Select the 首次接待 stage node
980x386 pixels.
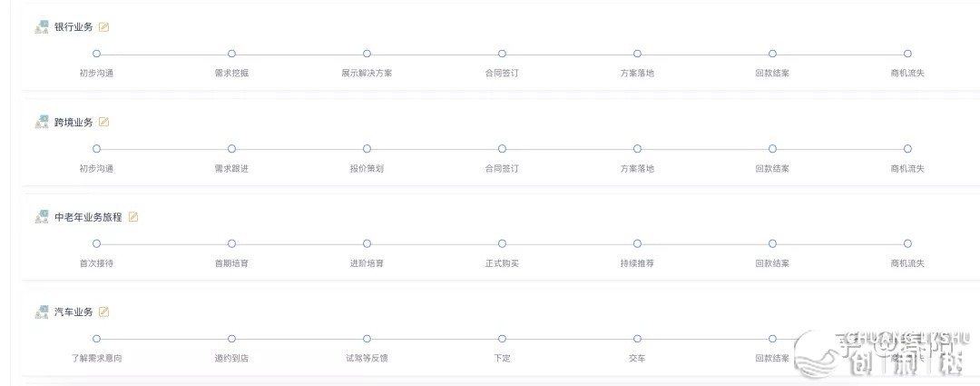coord(96,243)
